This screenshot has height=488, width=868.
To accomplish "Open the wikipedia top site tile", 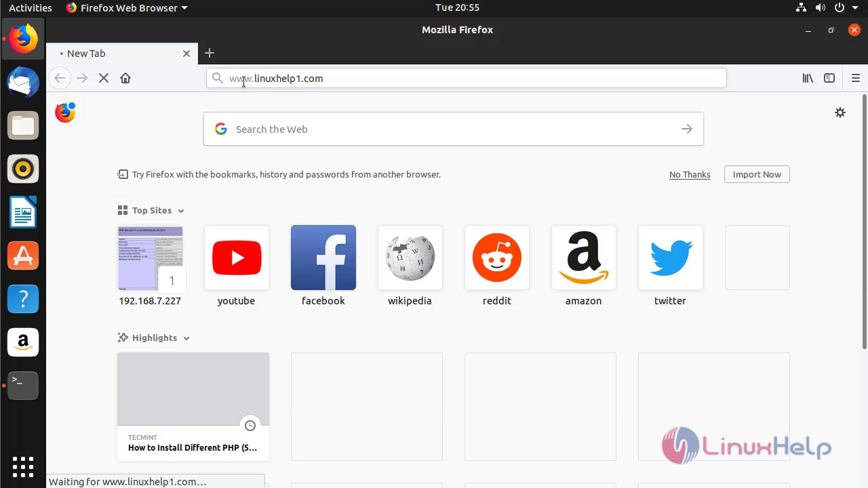I will [410, 266].
